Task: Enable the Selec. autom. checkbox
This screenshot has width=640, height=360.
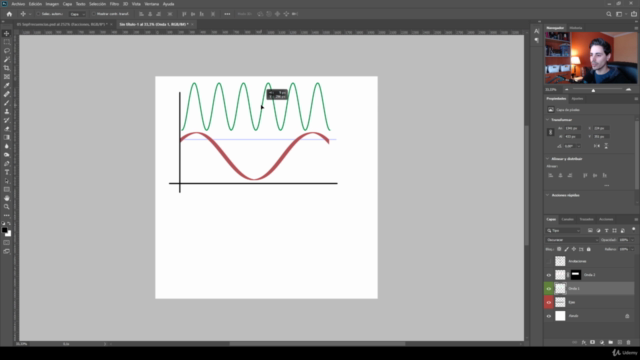Action: pyautogui.click(x=38, y=14)
